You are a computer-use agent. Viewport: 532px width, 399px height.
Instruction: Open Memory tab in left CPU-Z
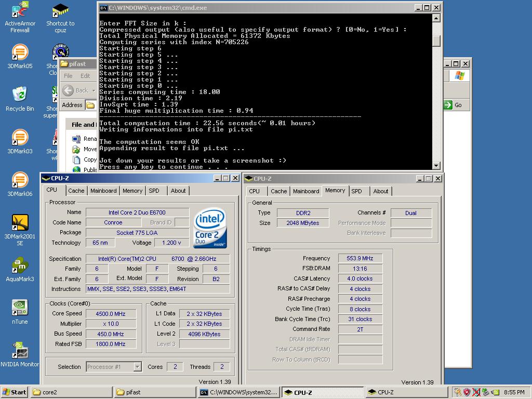pos(132,191)
